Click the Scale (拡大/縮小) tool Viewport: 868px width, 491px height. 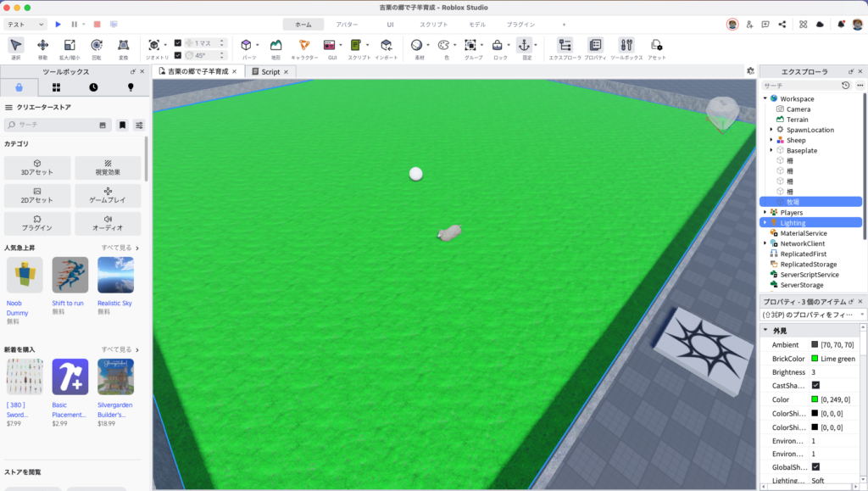(x=70, y=45)
